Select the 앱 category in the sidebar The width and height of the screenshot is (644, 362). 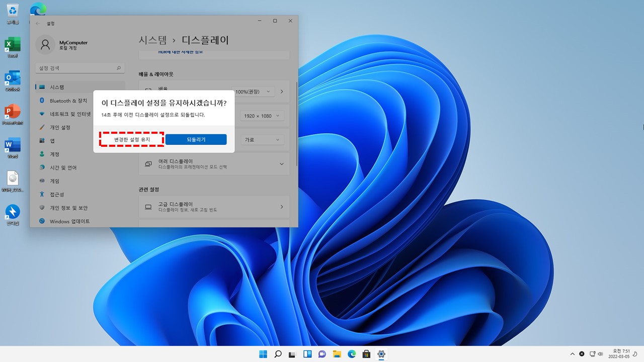tap(80, 141)
